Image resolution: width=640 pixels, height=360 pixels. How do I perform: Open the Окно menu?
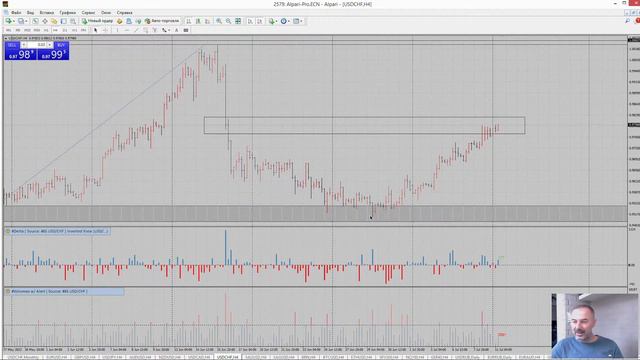[106, 13]
